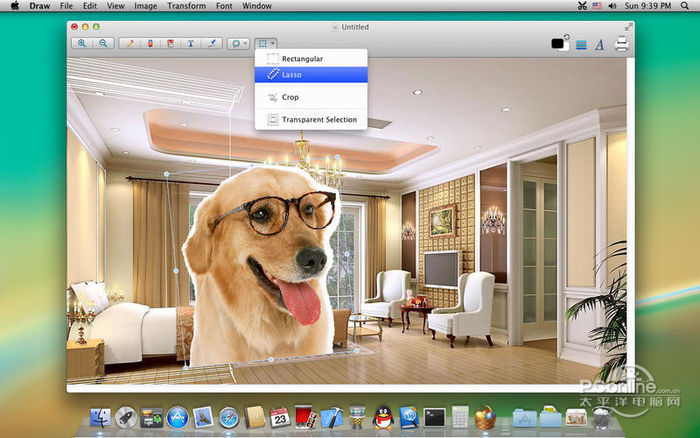Open Calendar showing 23 in Dock
This screenshot has height=438, width=700.
(280, 418)
